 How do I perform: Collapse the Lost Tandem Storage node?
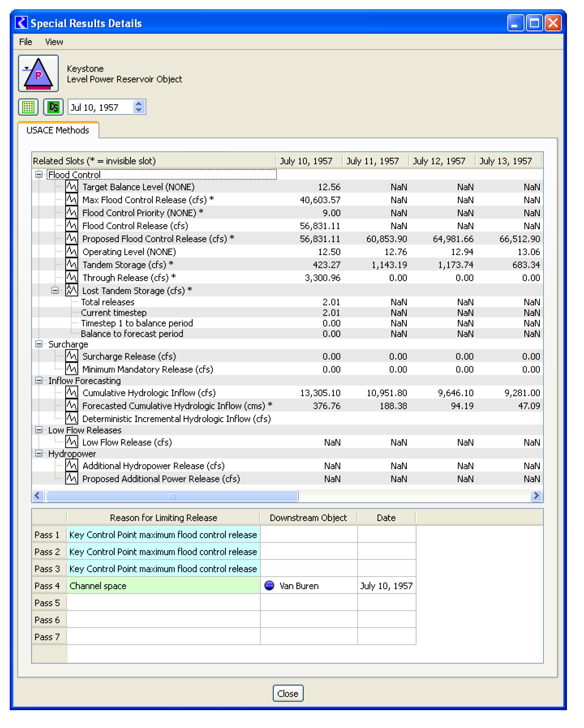point(55,290)
